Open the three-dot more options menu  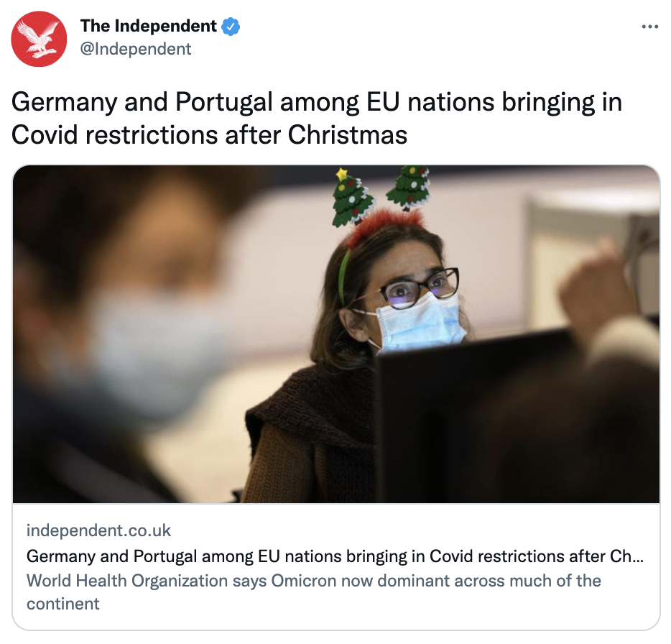(x=649, y=27)
